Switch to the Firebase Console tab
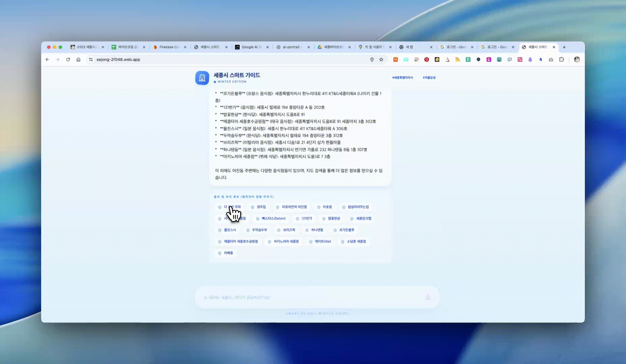This screenshot has height=364, width=626. pos(169,47)
